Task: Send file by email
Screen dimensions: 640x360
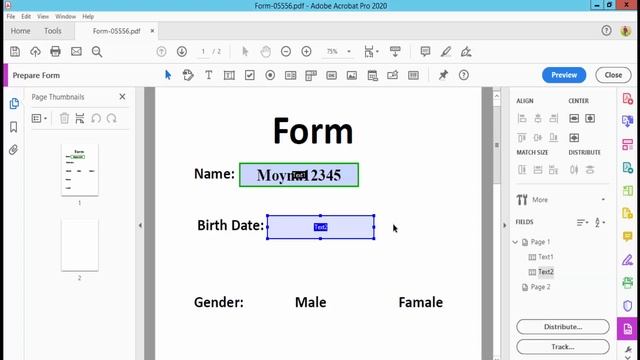Action: [76, 51]
